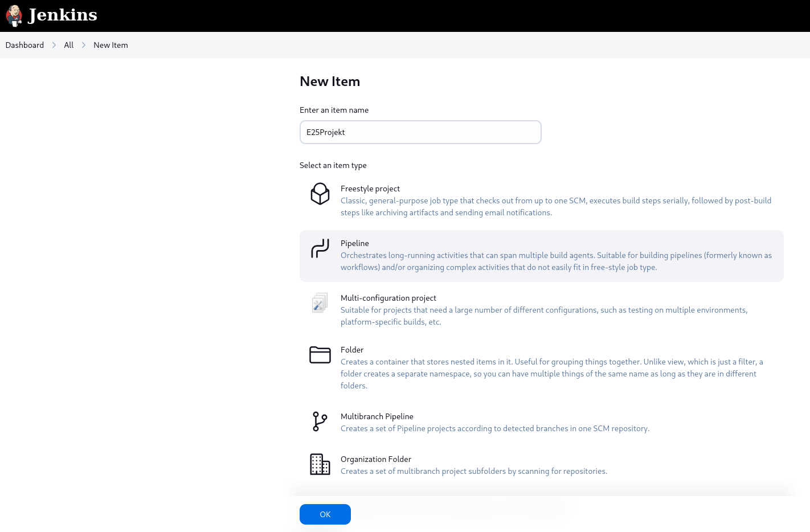
Task: Choose Multi-configuration project title
Action: 388,298
